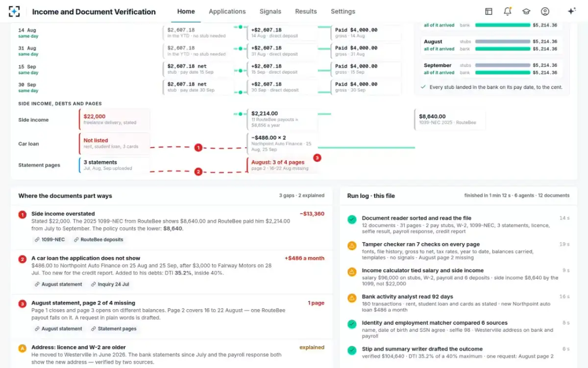Open the Applications tab

227,11
